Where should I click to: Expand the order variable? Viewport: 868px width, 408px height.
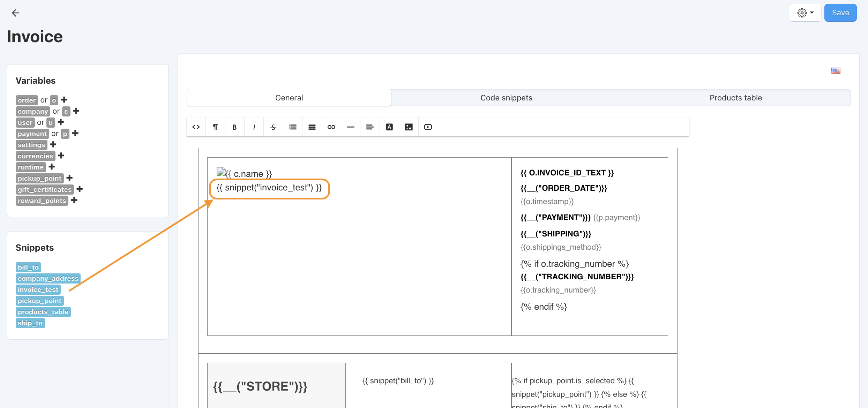64,100
